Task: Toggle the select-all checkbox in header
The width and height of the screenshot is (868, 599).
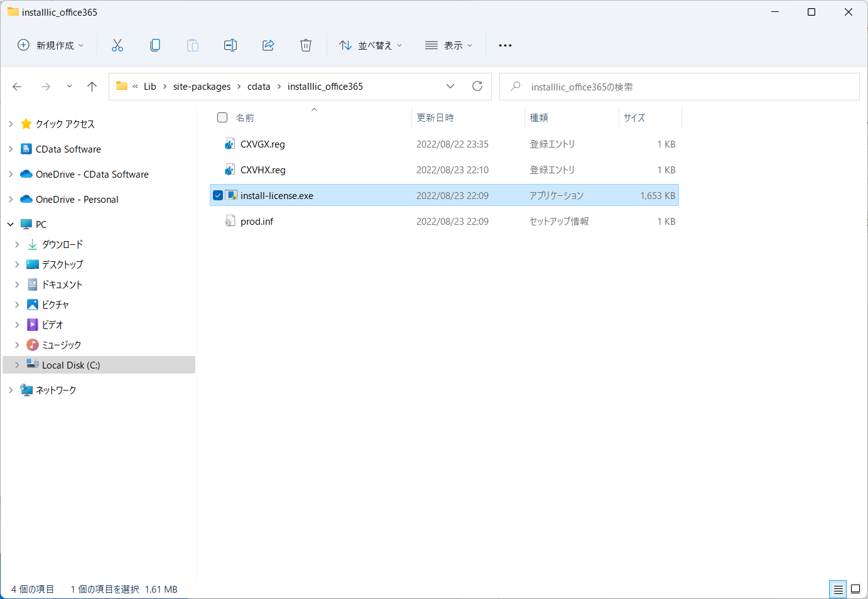Action: [222, 117]
